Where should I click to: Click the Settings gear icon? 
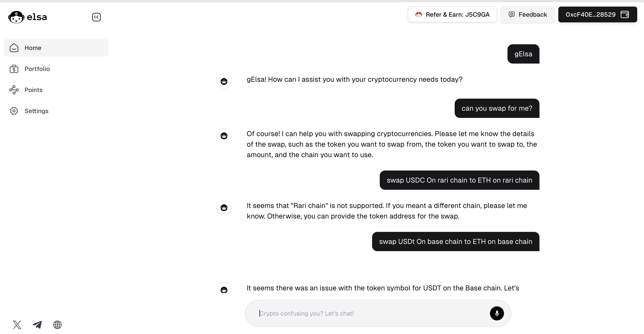coord(14,111)
